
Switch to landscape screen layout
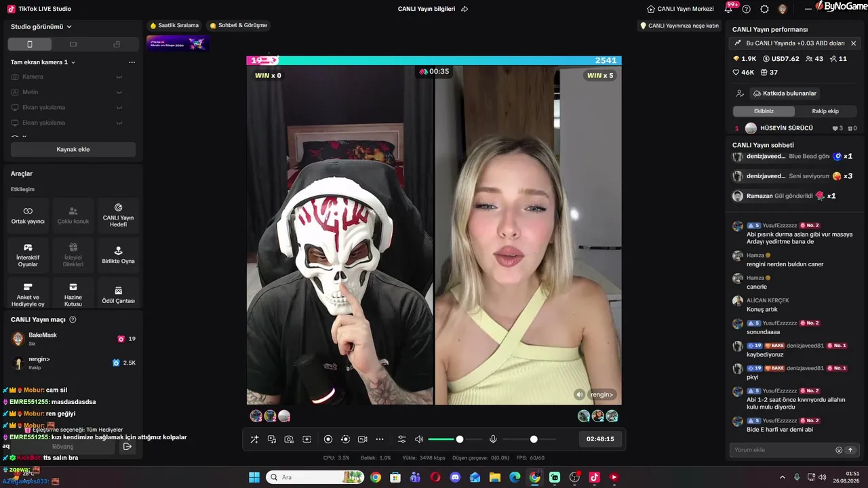coord(73,44)
